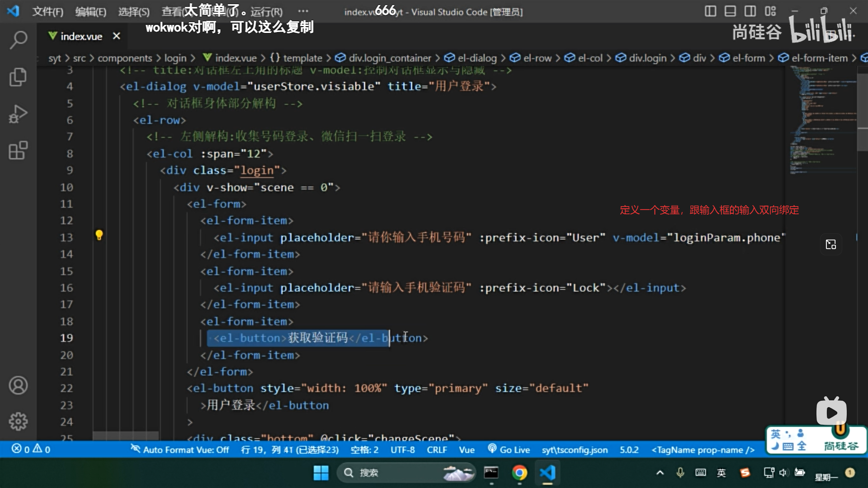This screenshot has height=488, width=868.
Task: Toggle Primary Side Bar layout button
Action: [x=710, y=11]
